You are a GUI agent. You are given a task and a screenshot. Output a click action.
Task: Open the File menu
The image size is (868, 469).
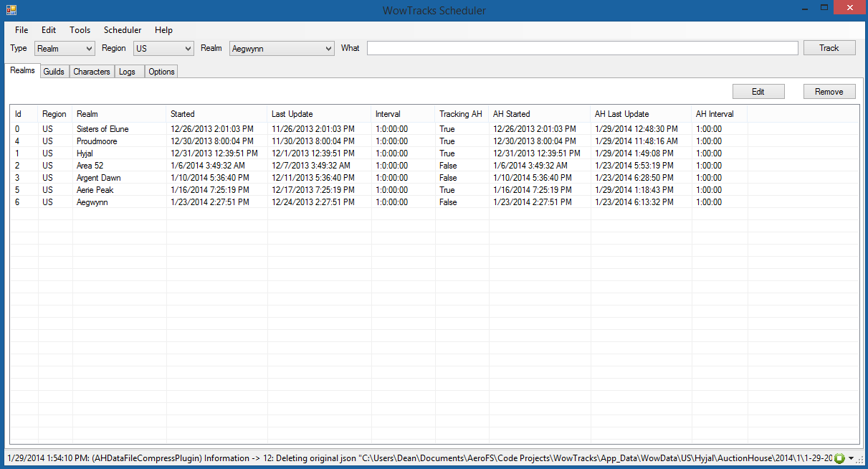(x=22, y=30)
